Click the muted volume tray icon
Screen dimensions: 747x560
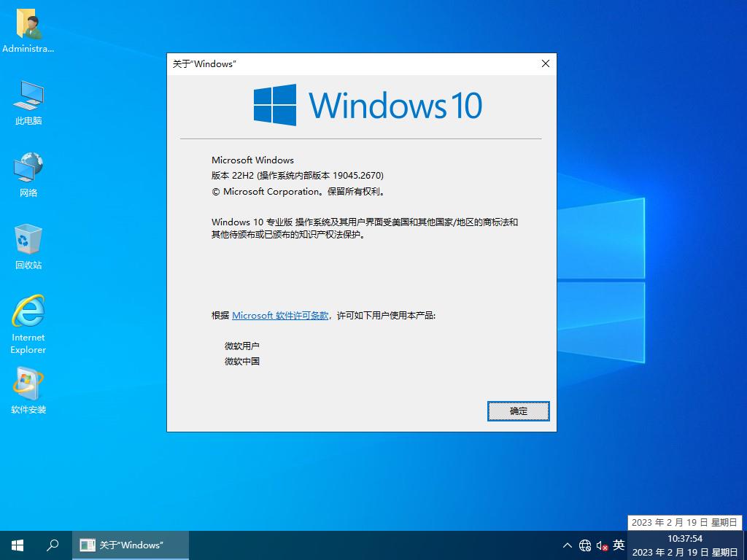tap(602, 545)
